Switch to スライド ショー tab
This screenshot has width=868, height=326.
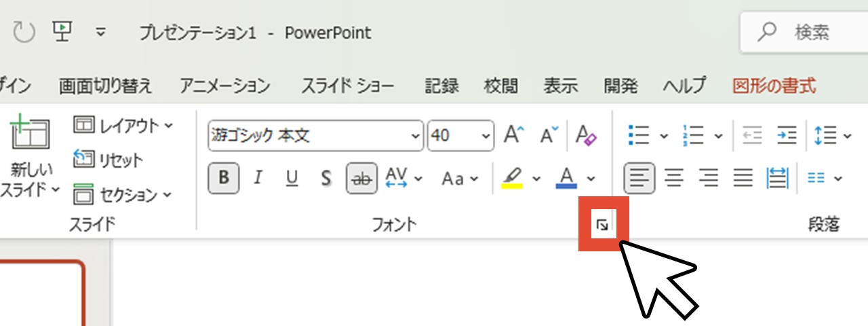click(348, 86)
